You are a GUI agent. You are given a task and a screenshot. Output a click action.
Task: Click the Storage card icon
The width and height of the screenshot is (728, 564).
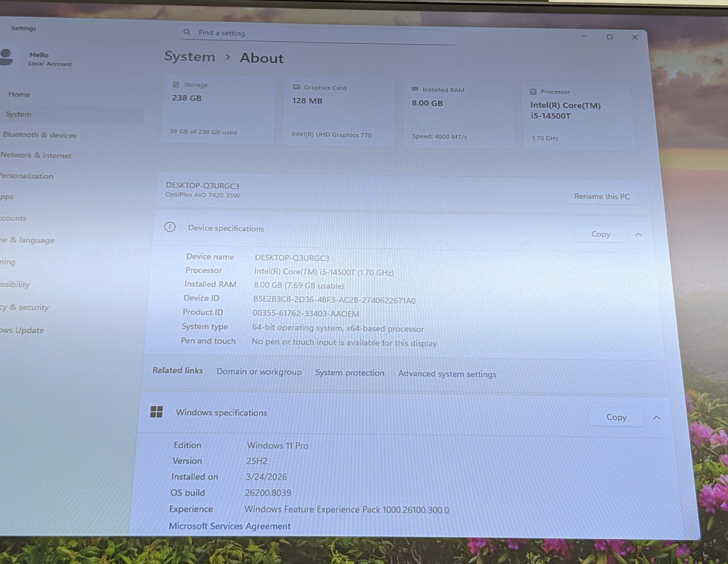(176, 85)
